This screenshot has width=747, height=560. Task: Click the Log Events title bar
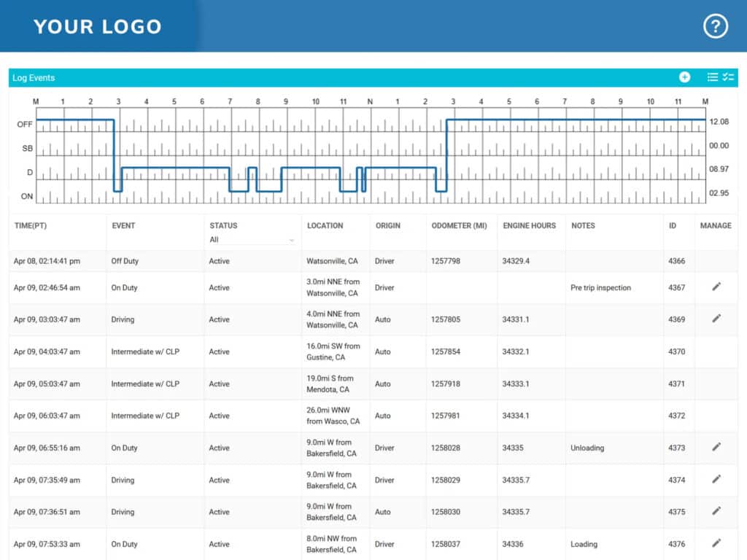34,77
